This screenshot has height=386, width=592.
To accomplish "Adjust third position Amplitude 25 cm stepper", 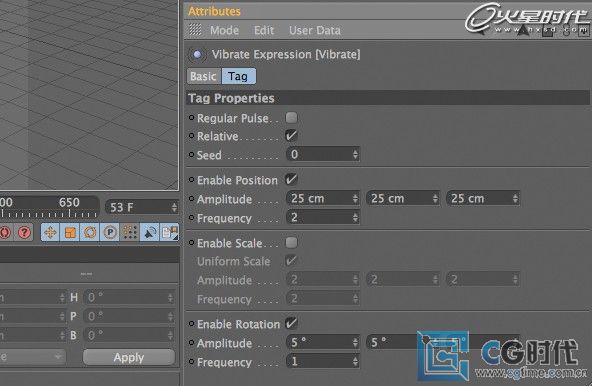I will 515,198.
